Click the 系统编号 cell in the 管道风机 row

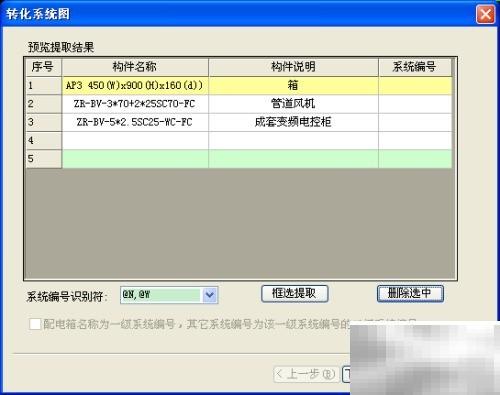click(415, 104)
